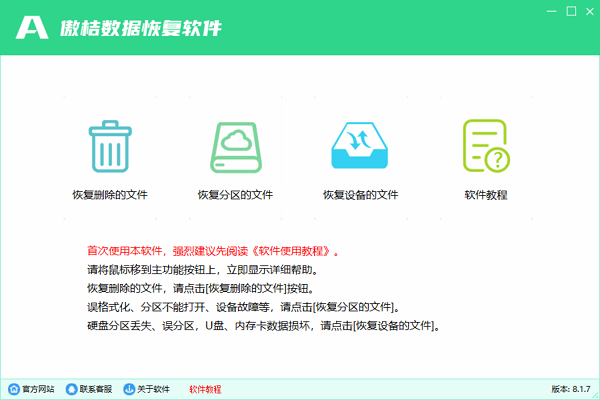Viewport: 600px width, 400px height.
Task: Click the trash can recover deleted files icon
Action: click(108, 147)
